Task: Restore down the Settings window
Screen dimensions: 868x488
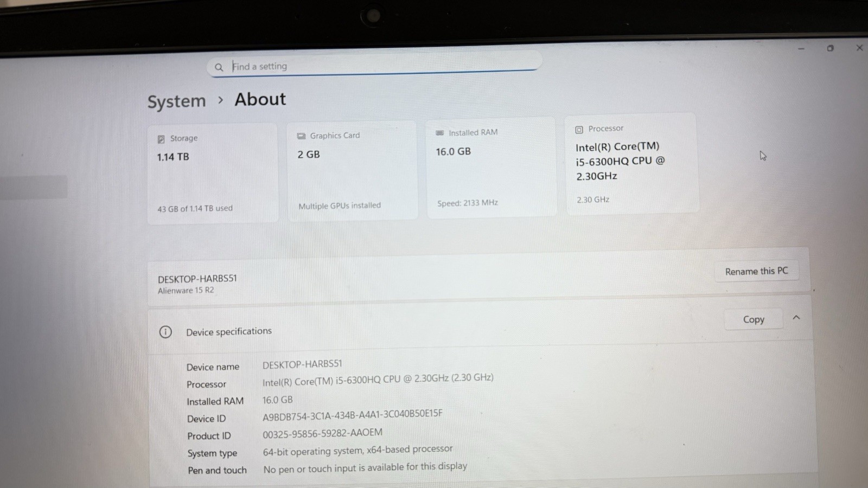Action: (x=830, y=48)
